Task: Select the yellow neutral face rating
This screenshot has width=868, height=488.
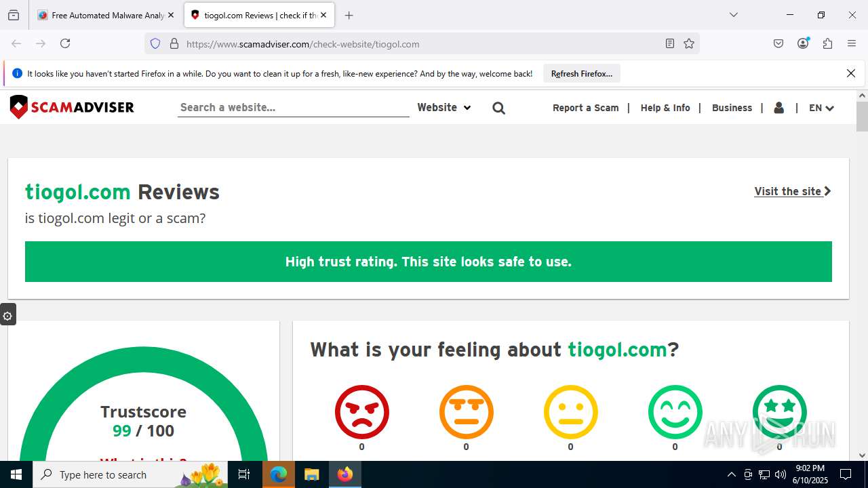Action: pos(570,411)
